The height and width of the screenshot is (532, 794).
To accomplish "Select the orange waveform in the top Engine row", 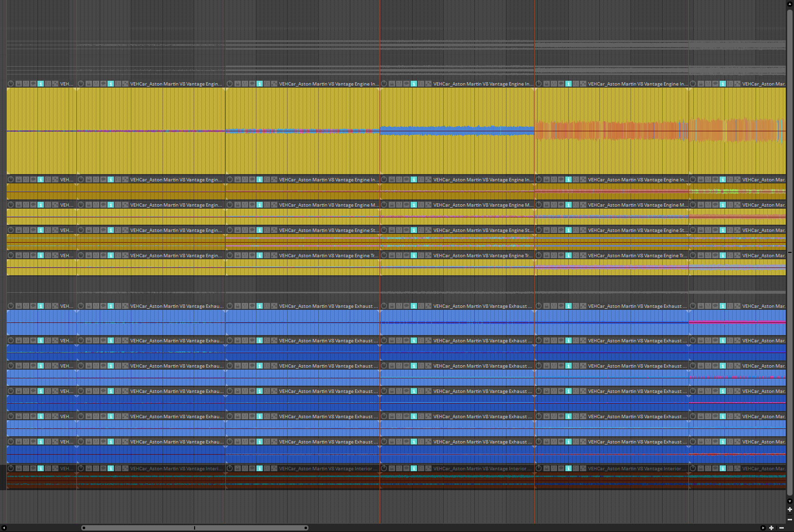I will [x=632, y=130].
